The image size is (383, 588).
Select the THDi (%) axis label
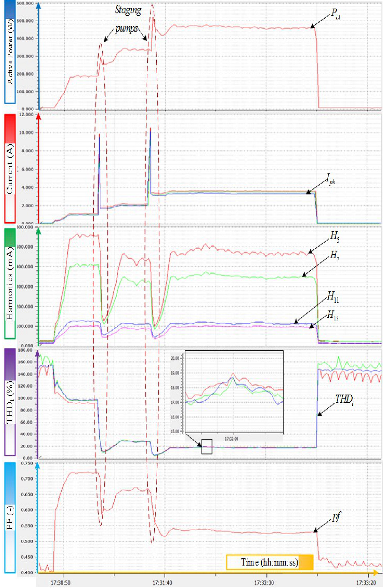[10, 402]
